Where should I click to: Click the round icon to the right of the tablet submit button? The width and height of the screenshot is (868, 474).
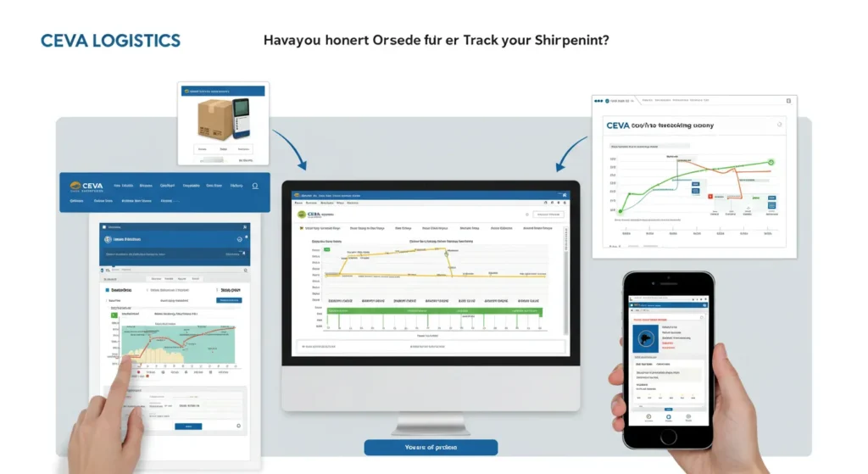point(238,426)
